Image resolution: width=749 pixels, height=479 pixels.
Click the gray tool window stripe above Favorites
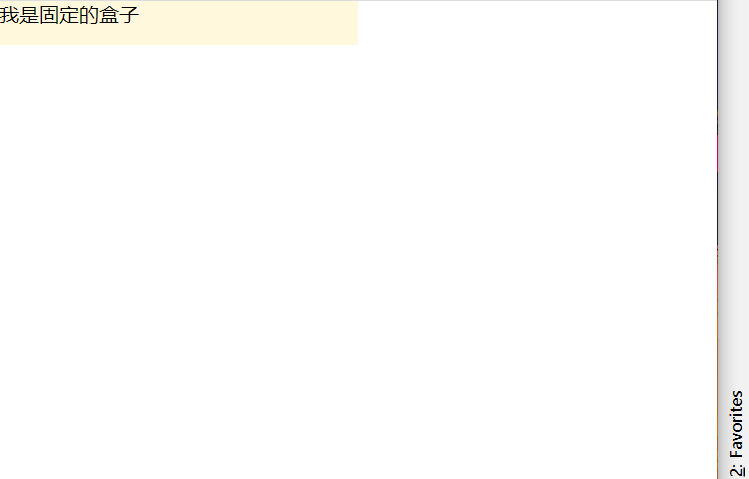734,191
